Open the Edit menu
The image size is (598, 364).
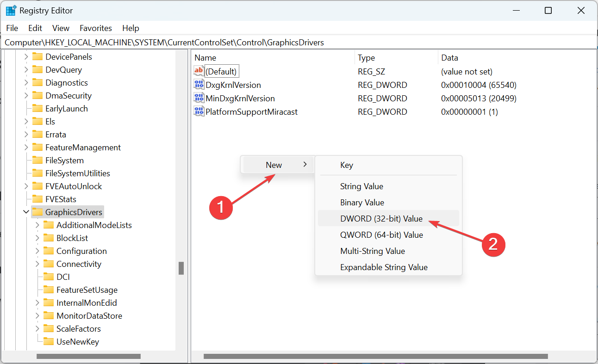(x=35, y=28)
